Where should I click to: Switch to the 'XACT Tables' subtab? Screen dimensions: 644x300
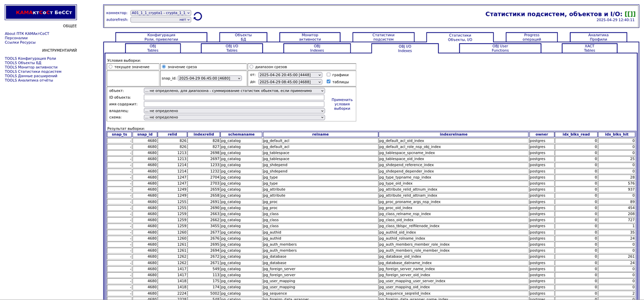point(589,48)
